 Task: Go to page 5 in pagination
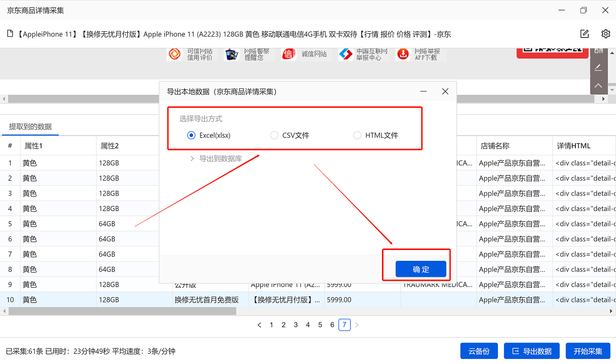pos(320,325)
